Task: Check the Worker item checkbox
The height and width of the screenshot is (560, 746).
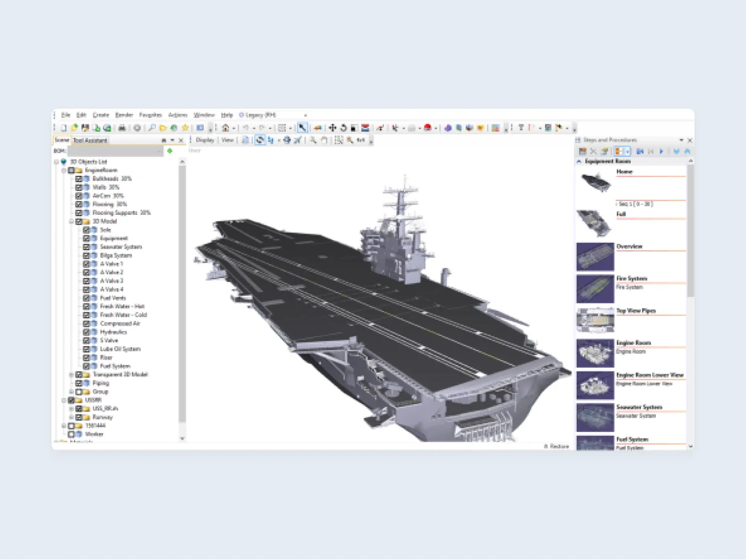Action: 71,435
